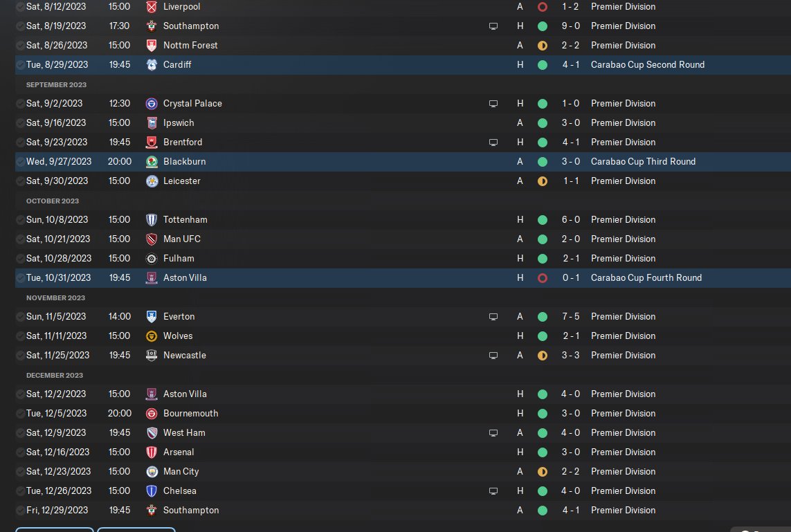Open the Chelsea 4 - 0 score link
This screenshot has height=532, width=791.
click(x=570, y=490)
